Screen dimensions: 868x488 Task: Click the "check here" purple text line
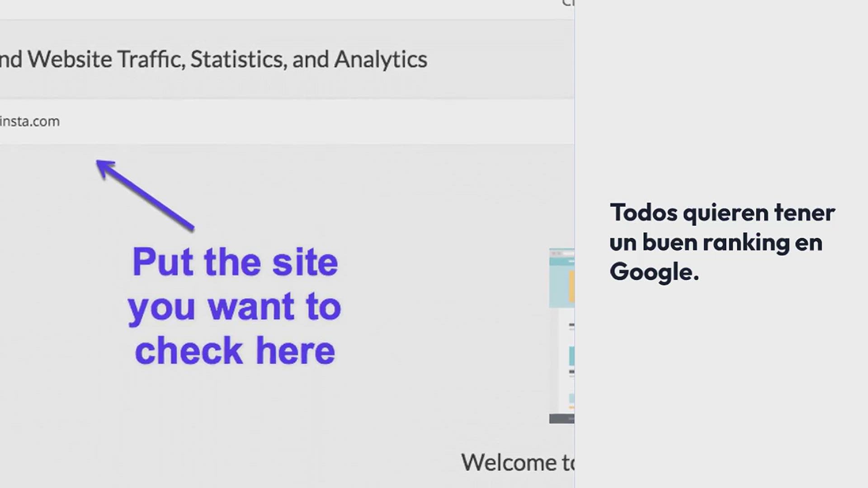pyautogui.click(x=235, y=351)
